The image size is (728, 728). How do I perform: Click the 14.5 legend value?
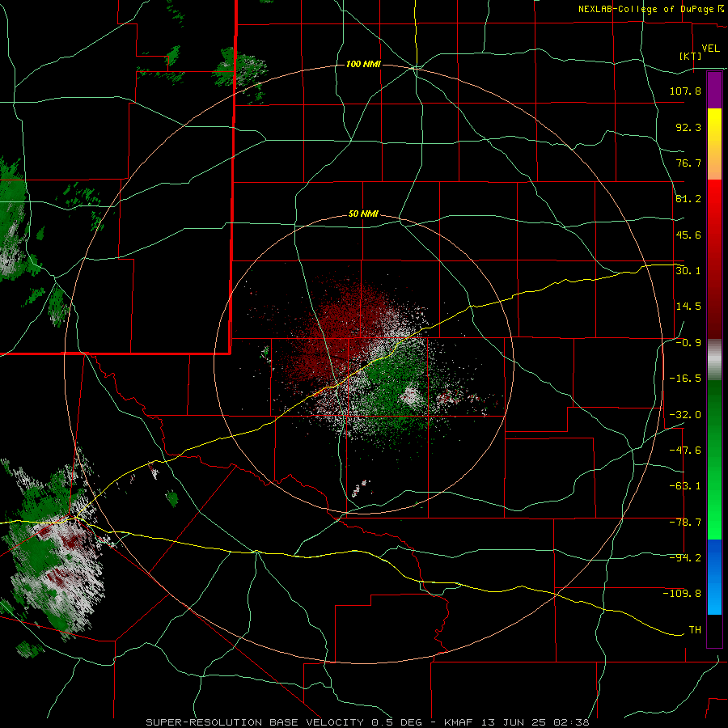[x=688, y=307]
